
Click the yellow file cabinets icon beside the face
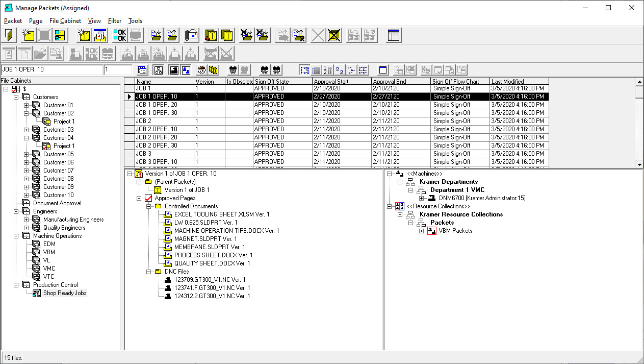[214, 70]
